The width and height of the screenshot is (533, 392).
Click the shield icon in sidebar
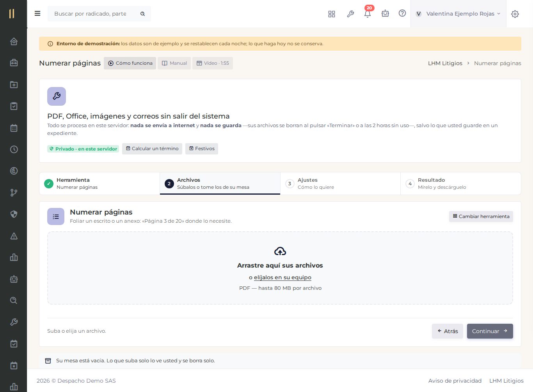(x=14, y=214)
